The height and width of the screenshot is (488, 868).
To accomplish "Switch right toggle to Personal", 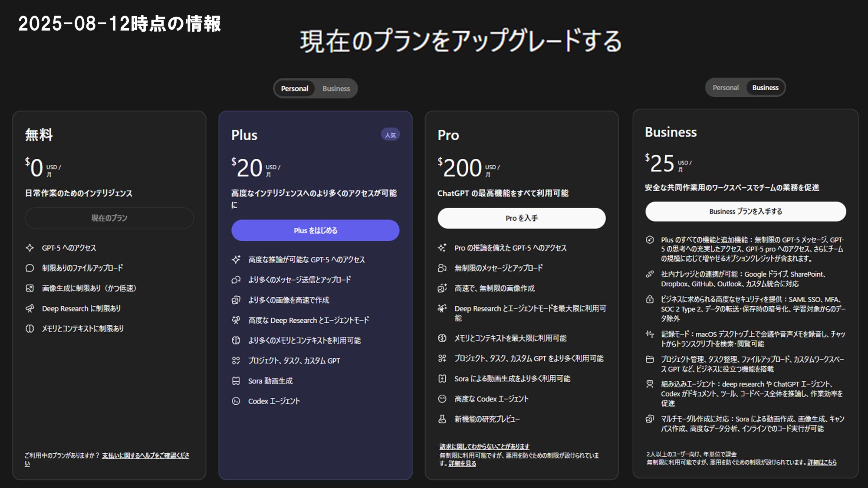I will click(x=725, y=88).
